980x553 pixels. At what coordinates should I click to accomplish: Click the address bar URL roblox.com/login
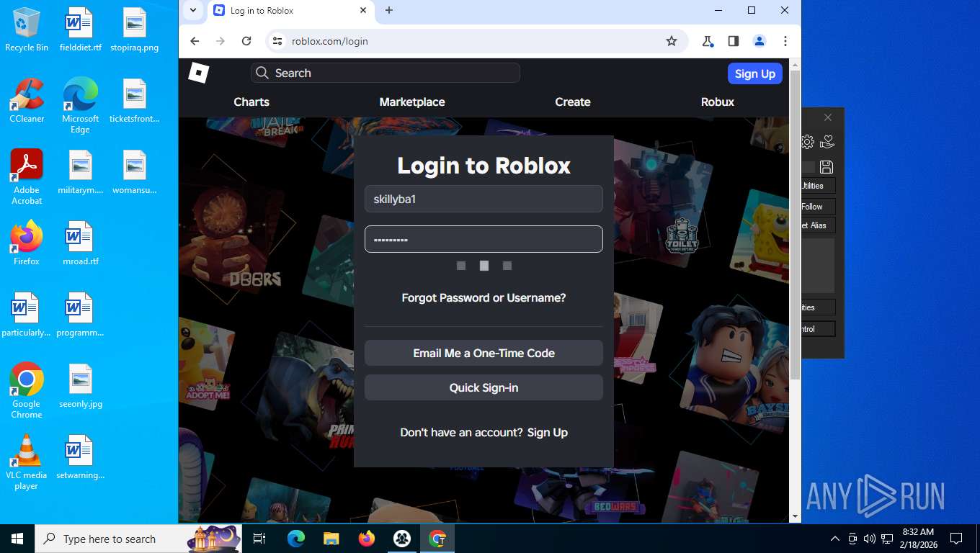tap(330, 41)
